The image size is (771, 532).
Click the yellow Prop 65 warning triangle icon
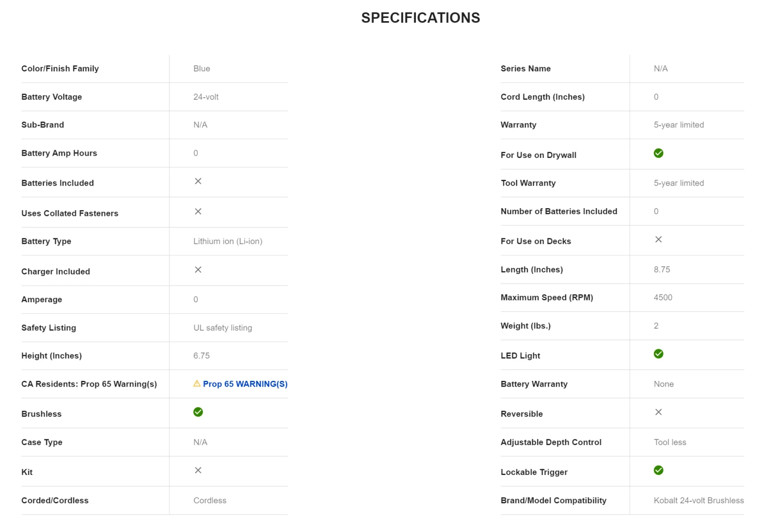[197, 383]
